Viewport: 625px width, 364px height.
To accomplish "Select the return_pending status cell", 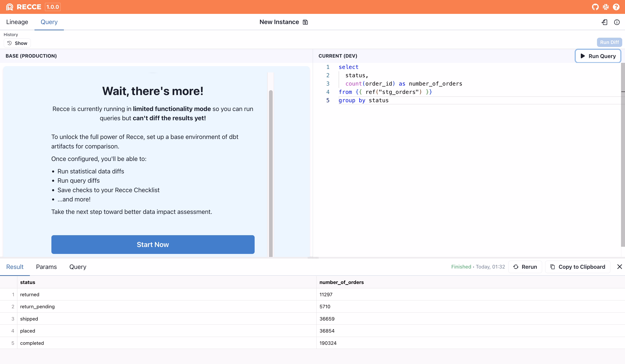I will coord(167,306).
